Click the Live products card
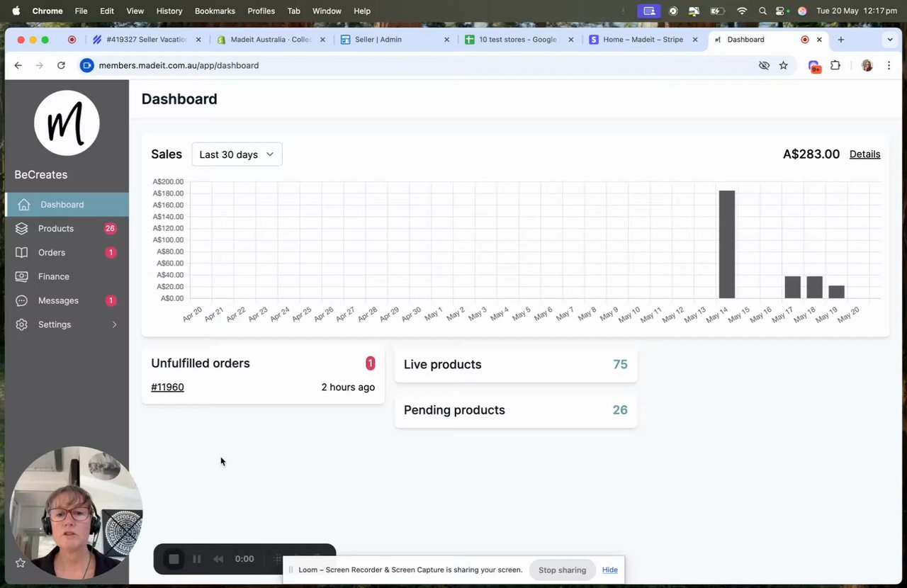Viewport: 907px width, 588px height. point(515,365)
